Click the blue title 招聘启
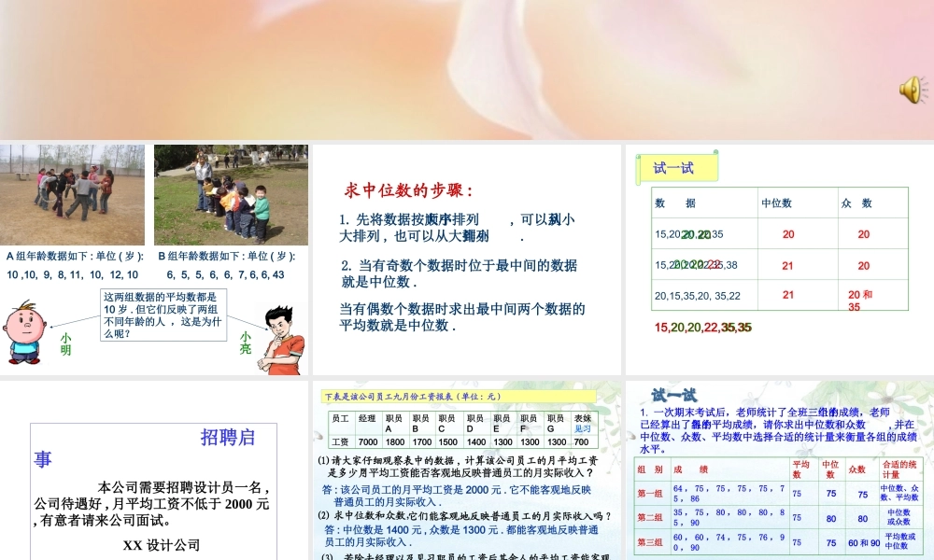Screen dimensions: 934x560 pos(228,438)
